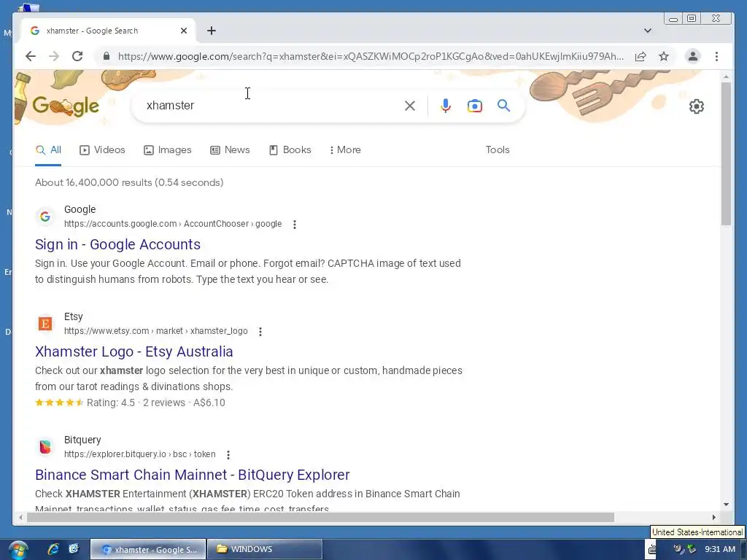Open Chrome profile avatar icon

point(693,56)
